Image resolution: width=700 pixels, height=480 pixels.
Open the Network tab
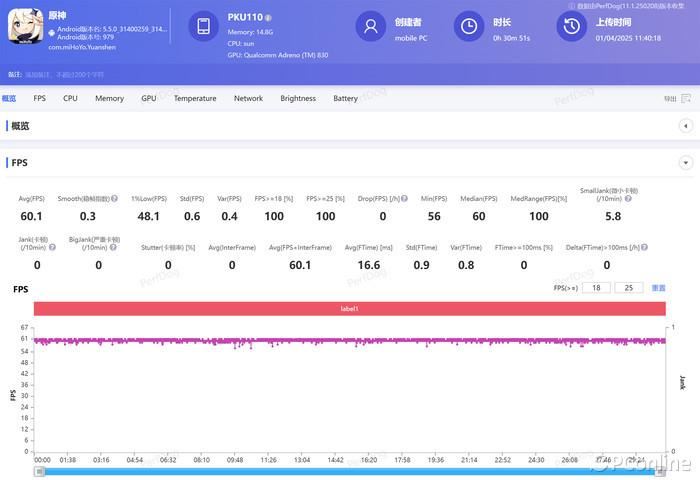click(x=248, y=98)
